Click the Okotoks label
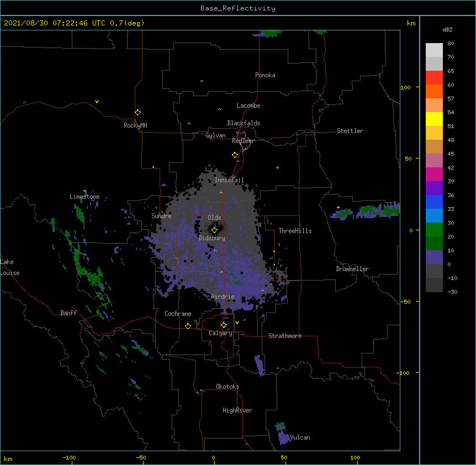 pyautogui.click(x=228, y=387)
